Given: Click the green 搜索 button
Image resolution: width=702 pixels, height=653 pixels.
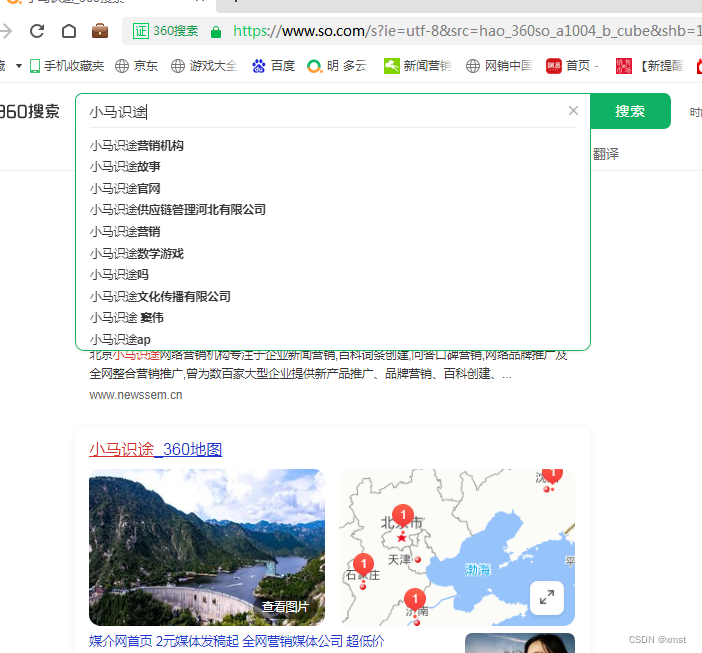Looking at the screenshot, I should pyautogui.click(x=630, y=111).
